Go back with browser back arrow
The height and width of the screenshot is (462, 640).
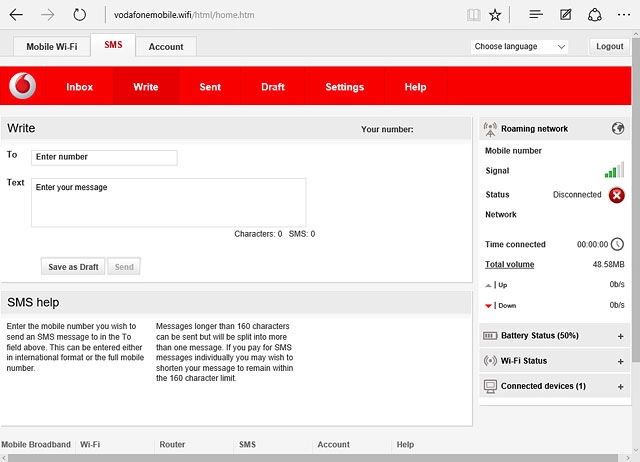tap(16, 15)
